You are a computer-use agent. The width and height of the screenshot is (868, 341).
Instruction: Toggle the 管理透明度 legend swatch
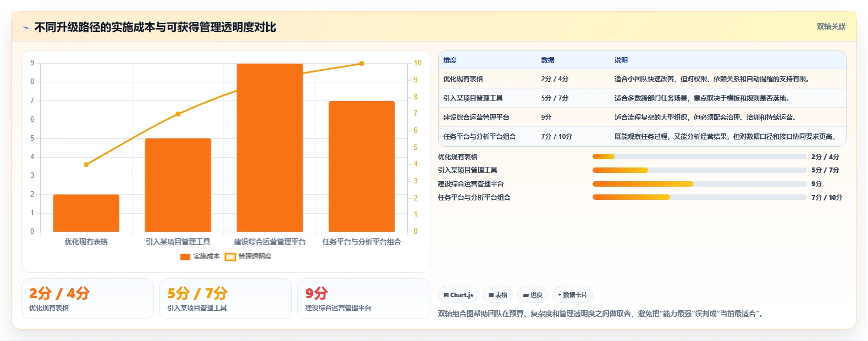click(230, 256)
